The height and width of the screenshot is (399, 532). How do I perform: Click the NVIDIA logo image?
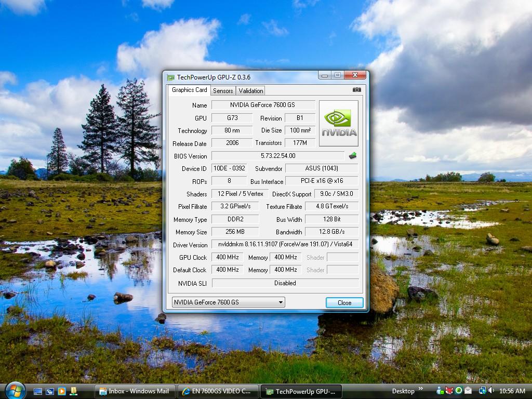pyautogui.click(x=339, y=124)
